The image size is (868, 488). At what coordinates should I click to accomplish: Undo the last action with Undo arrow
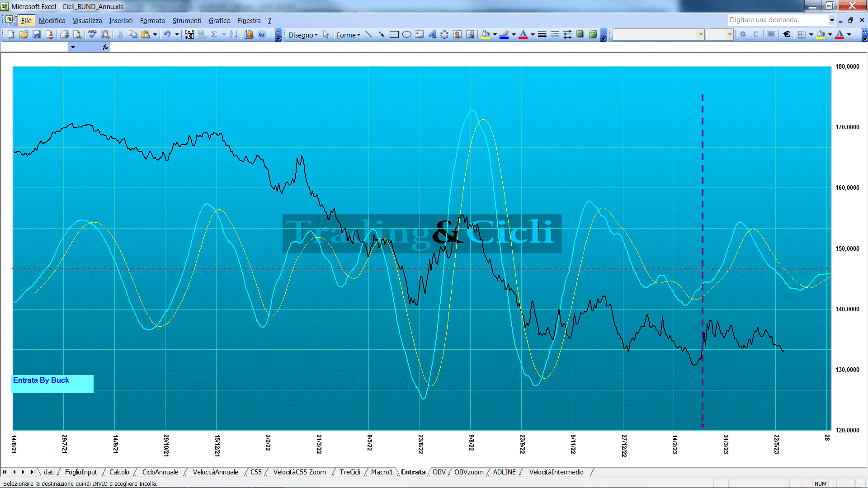[167, 34]
